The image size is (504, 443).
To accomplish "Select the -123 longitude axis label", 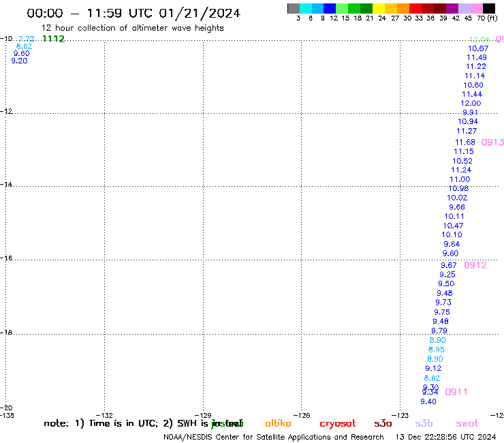I will tap(400, 415).
